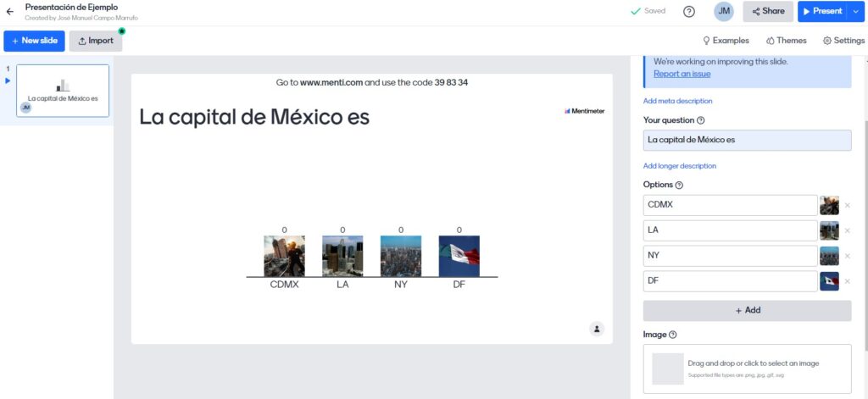The height and width of the screenshot is (399, 868).
Task: Open the Settings panel
Action: click(x=843, y=41)
